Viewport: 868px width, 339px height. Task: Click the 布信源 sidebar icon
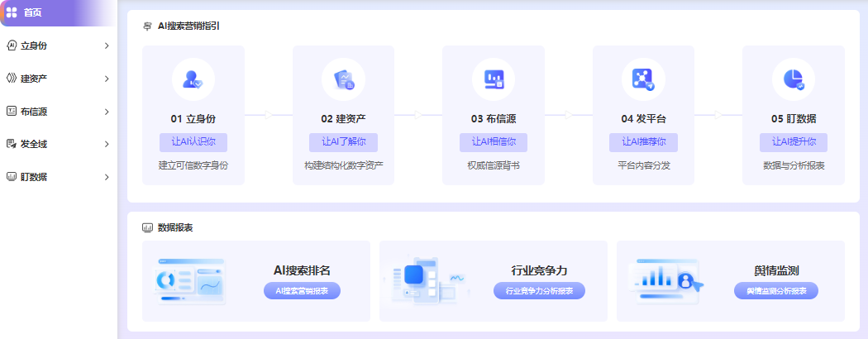11,112
